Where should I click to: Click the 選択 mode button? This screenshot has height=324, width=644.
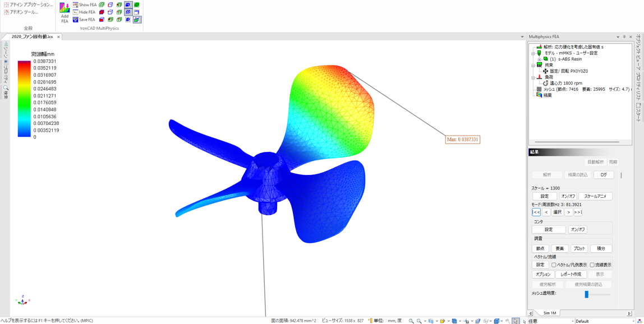[558, 212]
